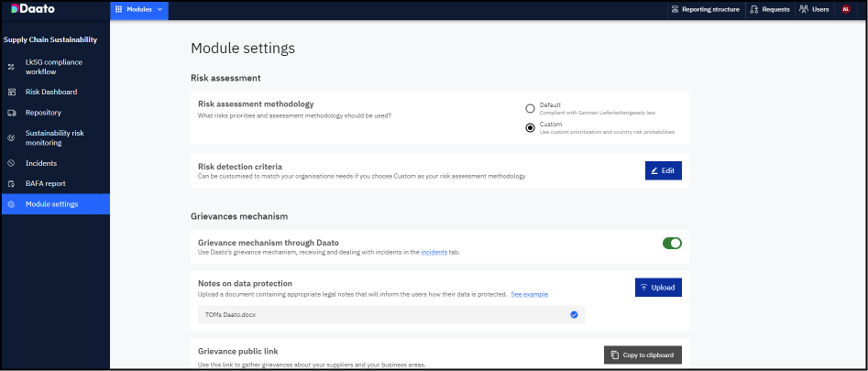This screenshot has height=371, width=868.
Task: Edit the Risk detection criteria
Action: point(663,170)
